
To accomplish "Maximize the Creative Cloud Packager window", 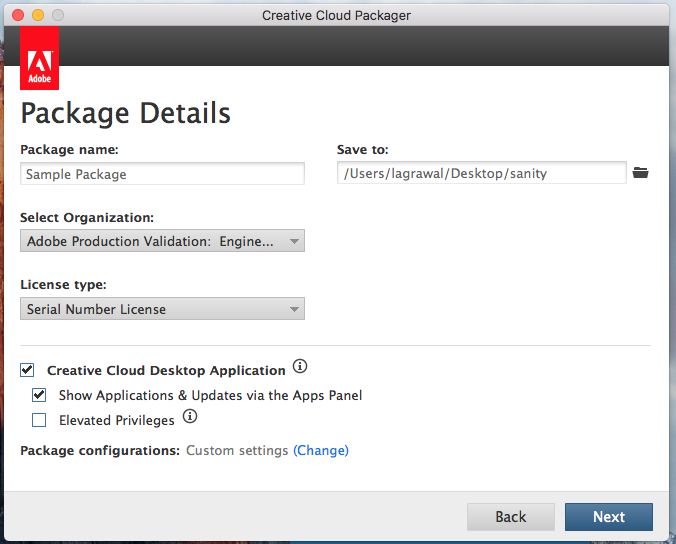I will 58,15.
